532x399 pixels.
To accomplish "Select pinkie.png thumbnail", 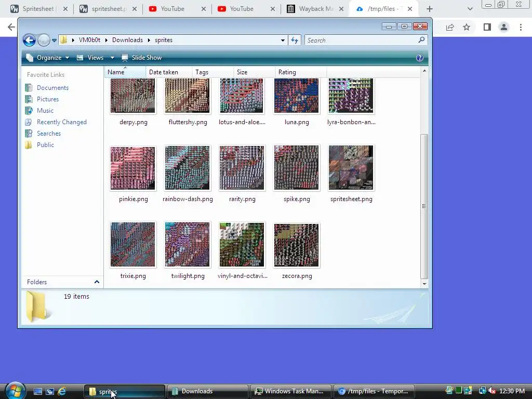I will point(133,168).
